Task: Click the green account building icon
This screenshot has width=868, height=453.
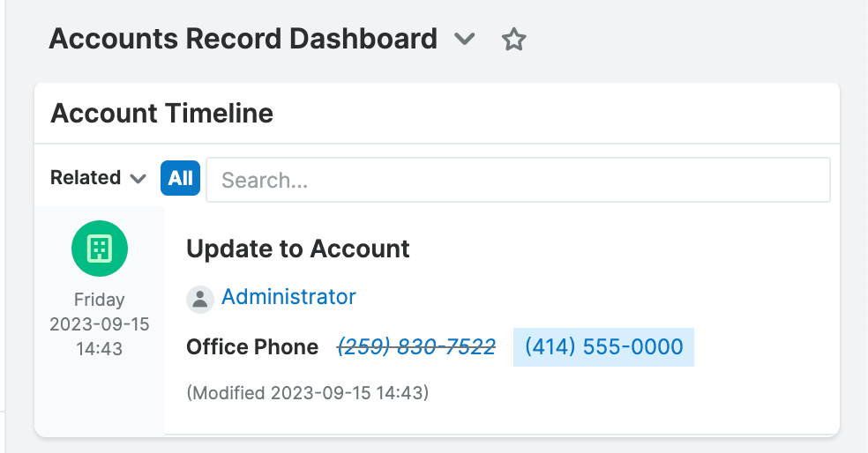Action: (100, 249)
